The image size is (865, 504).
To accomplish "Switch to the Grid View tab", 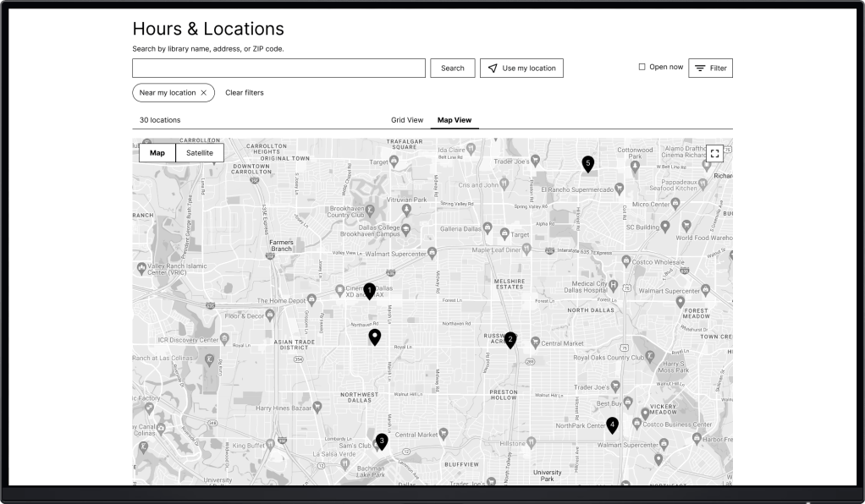I will tap(406, 120).
